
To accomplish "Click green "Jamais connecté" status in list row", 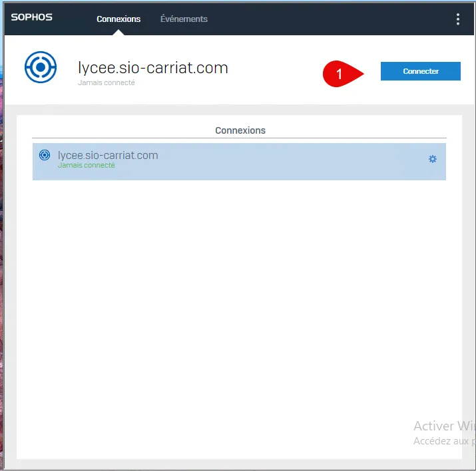I will pos(86,165).
